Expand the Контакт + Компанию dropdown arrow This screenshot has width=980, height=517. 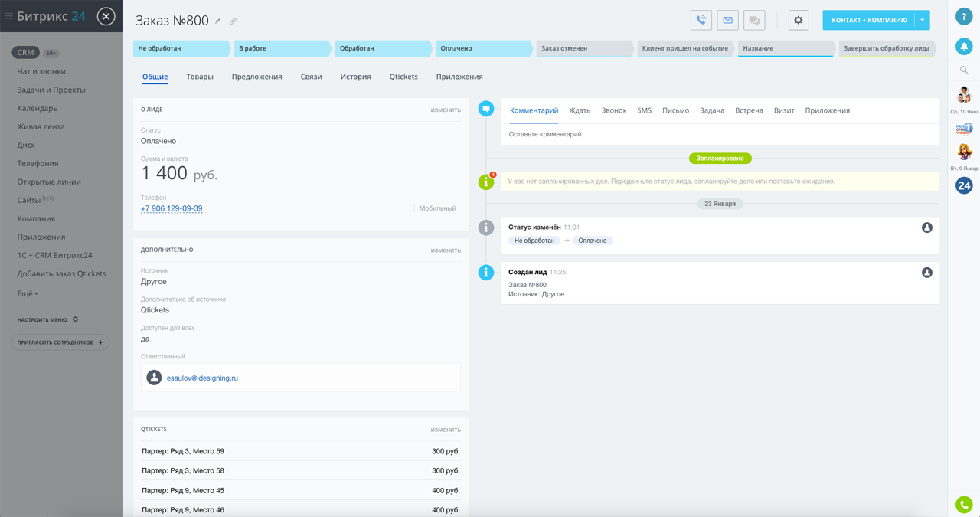point(923,21)
